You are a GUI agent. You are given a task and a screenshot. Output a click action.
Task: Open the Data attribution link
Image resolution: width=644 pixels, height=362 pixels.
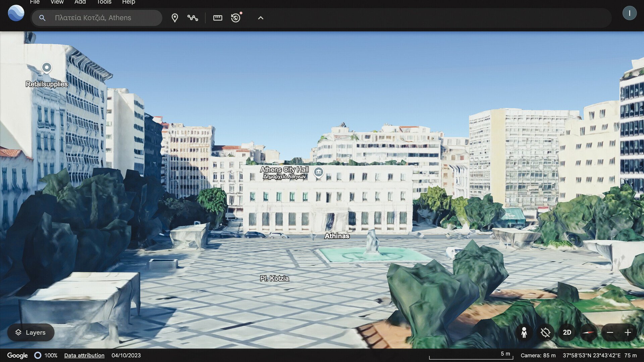[x=84, y=355]
